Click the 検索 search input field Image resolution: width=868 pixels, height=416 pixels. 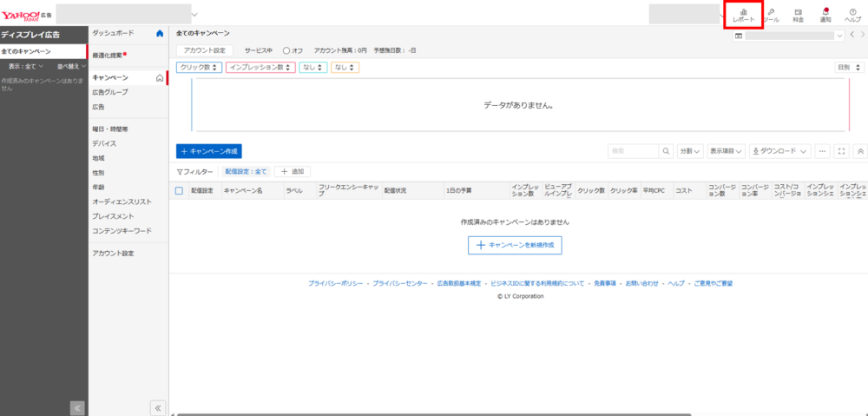[x=633, y=150]
